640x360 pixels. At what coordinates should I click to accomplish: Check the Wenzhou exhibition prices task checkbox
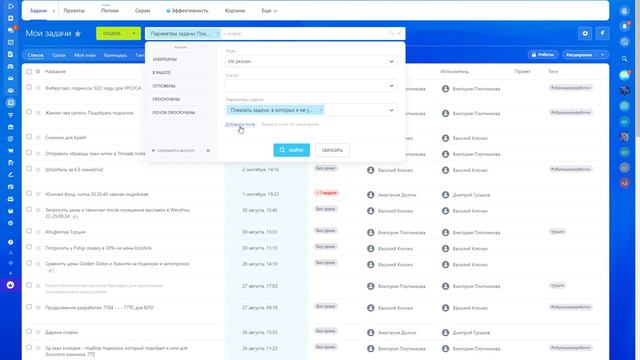tap(29, 209)
